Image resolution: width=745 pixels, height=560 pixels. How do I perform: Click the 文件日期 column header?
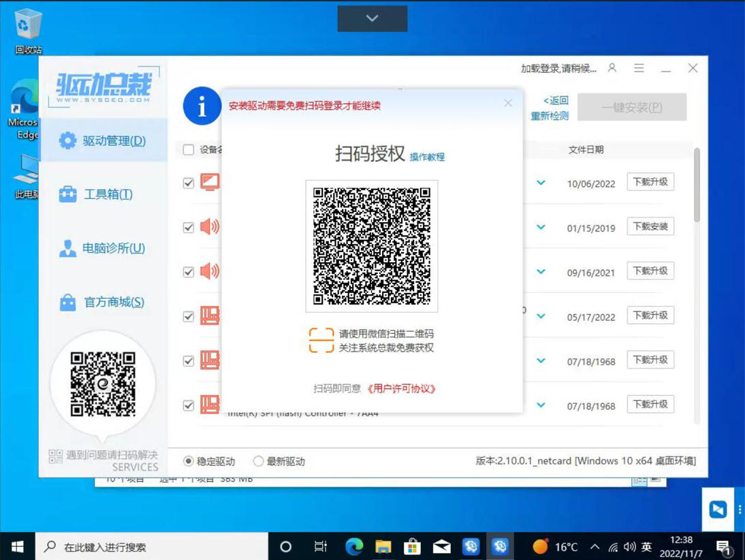[x=586, y=150]
